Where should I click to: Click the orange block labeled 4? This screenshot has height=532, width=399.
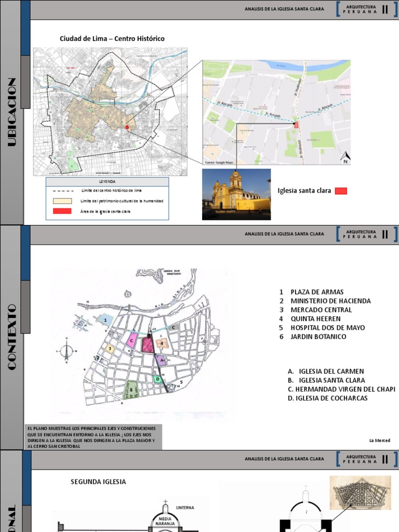(x=162, y=343)
